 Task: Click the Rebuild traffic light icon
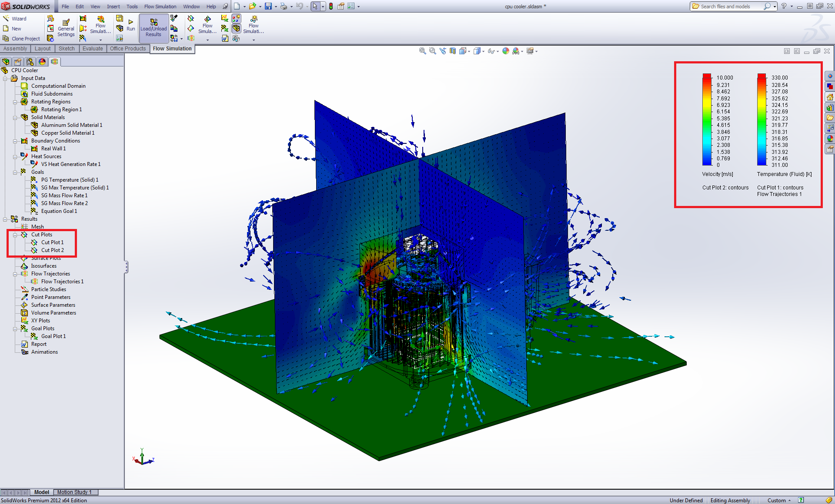[331, 7]
